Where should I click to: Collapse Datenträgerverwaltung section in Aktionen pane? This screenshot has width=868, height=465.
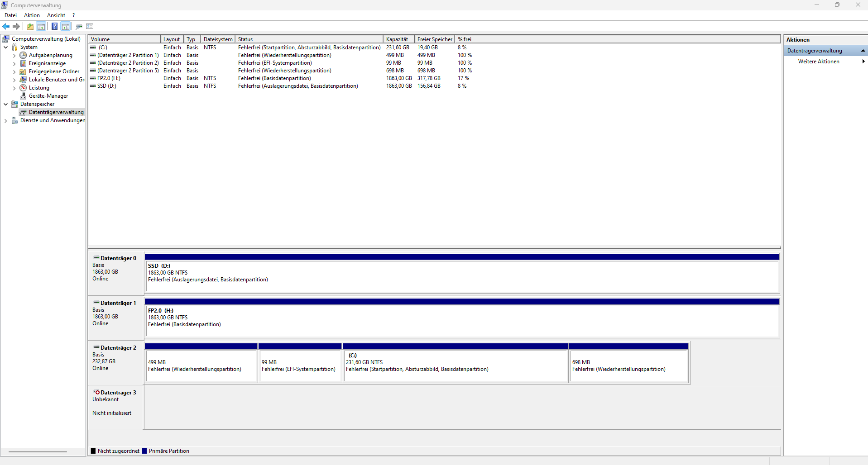tap(863, 51)
